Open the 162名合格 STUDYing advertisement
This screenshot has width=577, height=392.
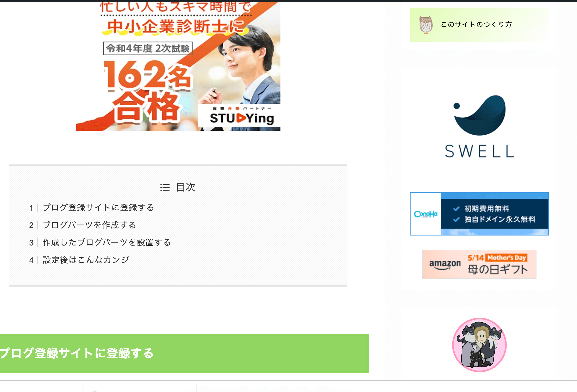[178, 66]
